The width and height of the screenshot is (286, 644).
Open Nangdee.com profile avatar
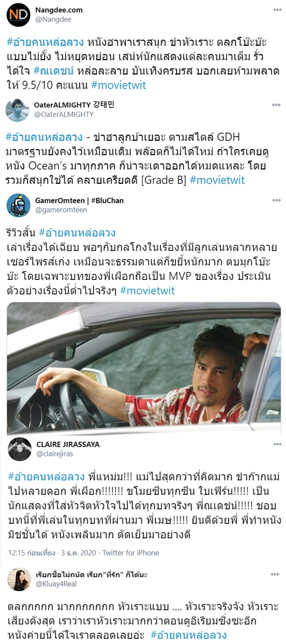click(18, 15)
